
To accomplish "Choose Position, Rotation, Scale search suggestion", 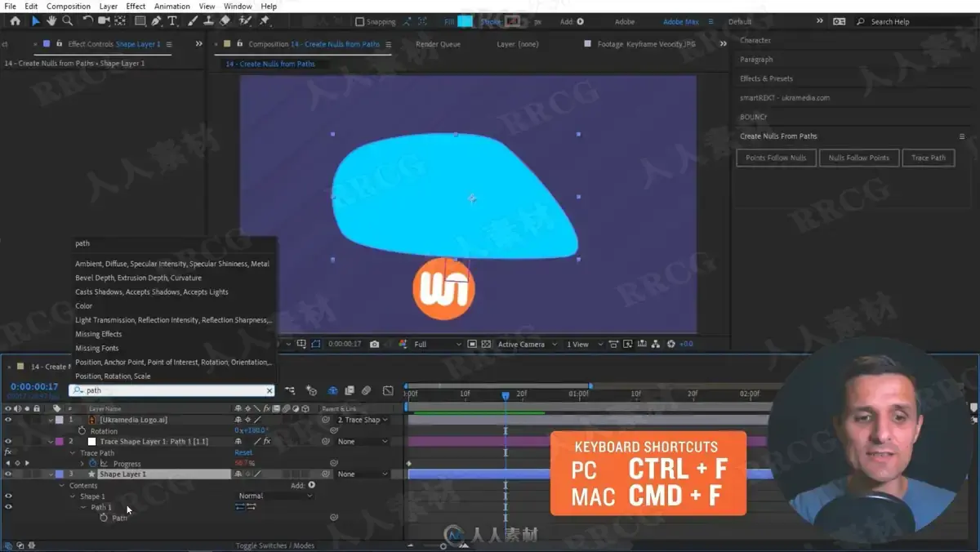I will click(113, 376).
